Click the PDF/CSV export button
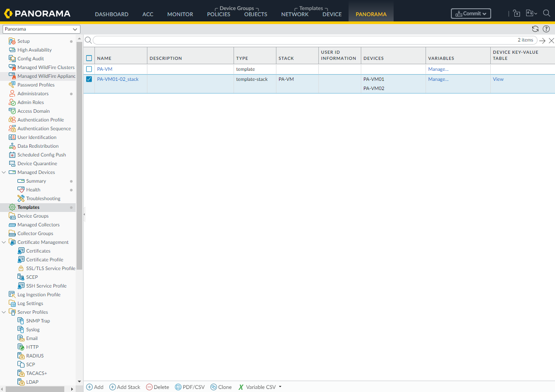The image size is (555, 392). 190,387
